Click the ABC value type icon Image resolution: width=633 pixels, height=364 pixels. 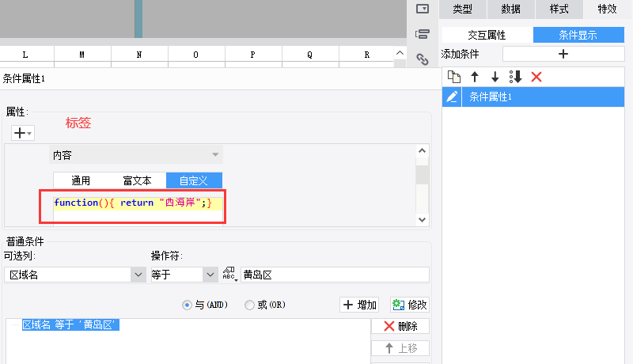(230, 275)
